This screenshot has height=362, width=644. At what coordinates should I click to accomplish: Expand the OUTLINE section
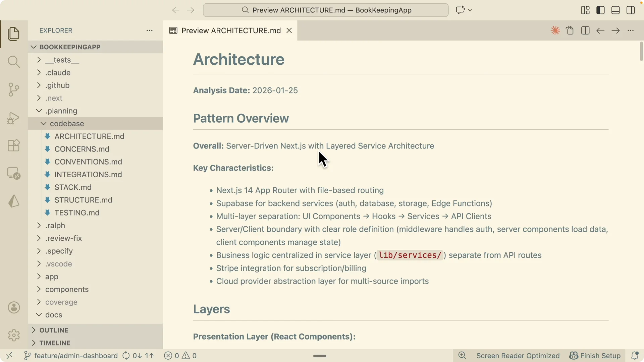pos(95,330)
